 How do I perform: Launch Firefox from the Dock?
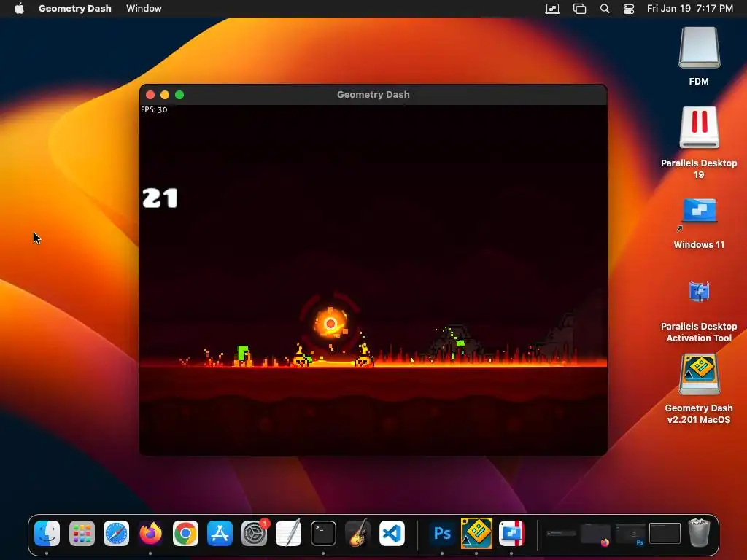[151, 533]
